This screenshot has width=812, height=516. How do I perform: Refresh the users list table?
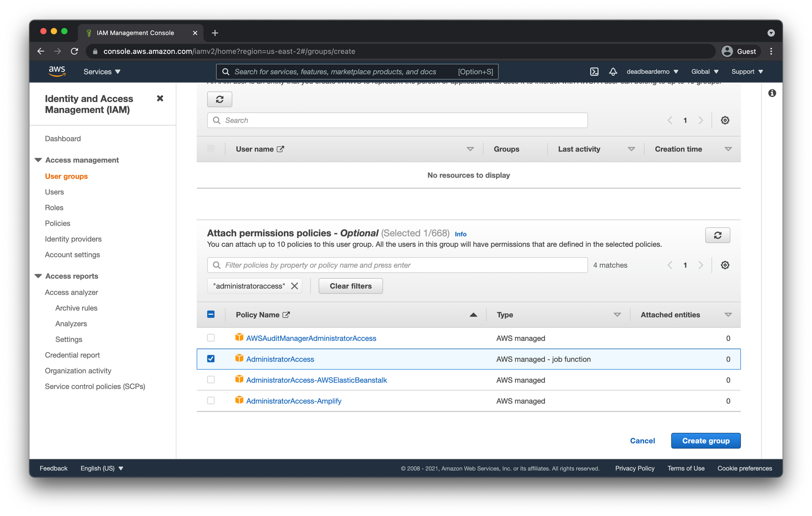[220, 99]
